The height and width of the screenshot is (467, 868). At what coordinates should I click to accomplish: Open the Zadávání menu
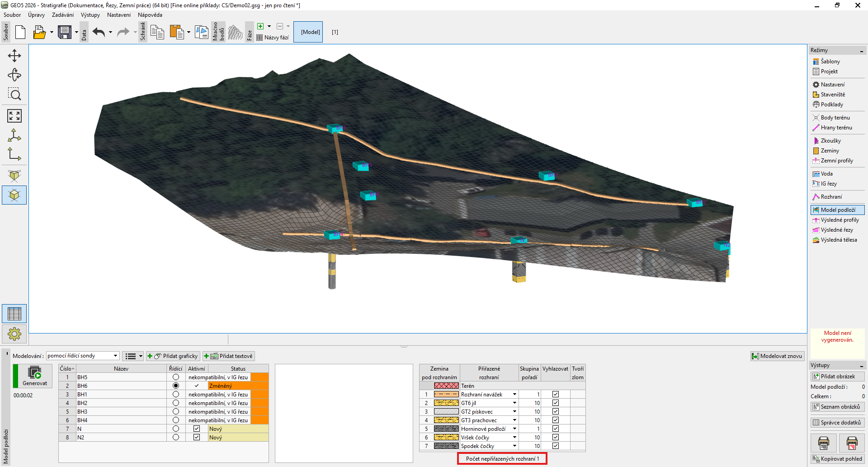click(x=62, y=15)
